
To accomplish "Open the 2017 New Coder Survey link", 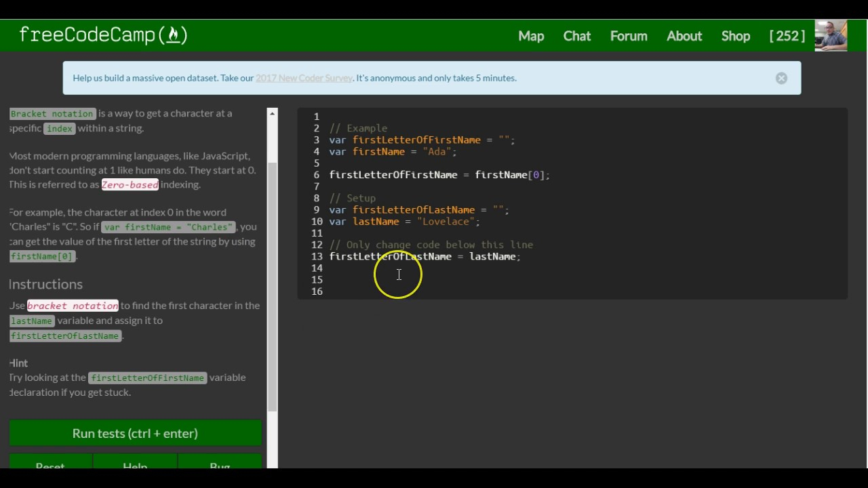I will [x=304, y=78].
